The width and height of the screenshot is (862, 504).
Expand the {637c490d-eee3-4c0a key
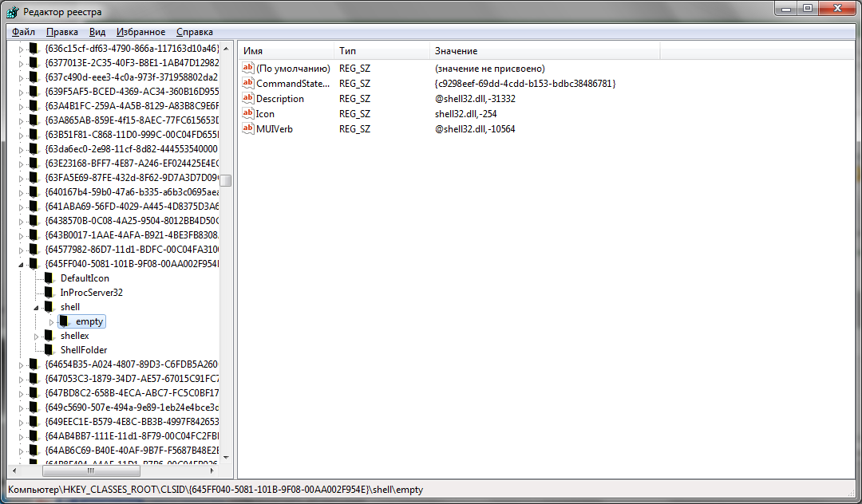[x=21, y=77]
